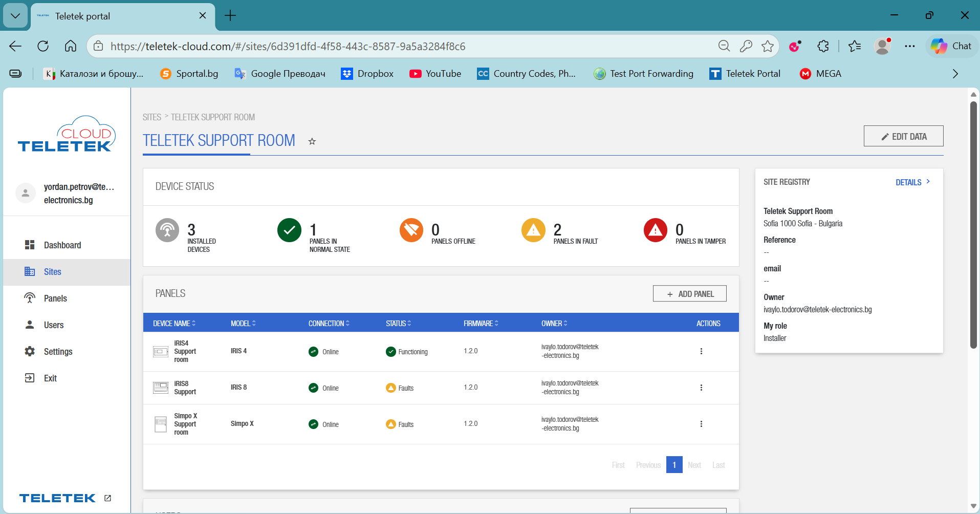Open actions menu for IRIS4 Support room
The image size is (980, 514).
click(701, 351)
